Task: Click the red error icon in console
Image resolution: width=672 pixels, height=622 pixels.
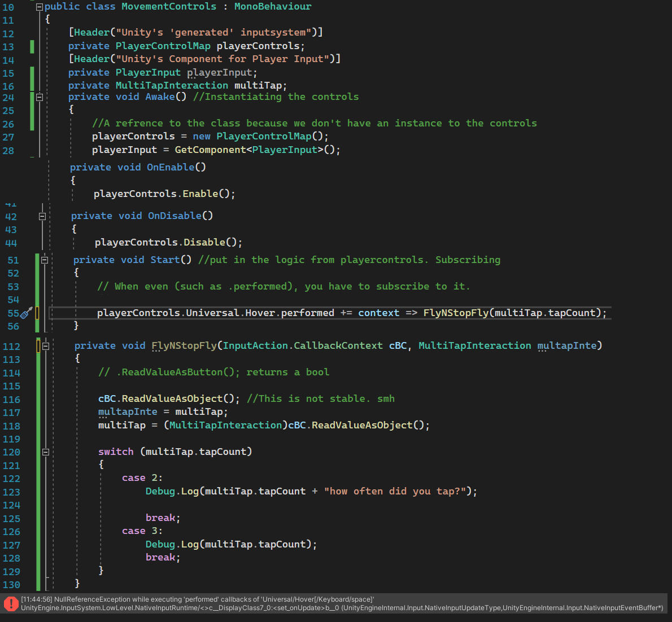Action: pos(11,603)
